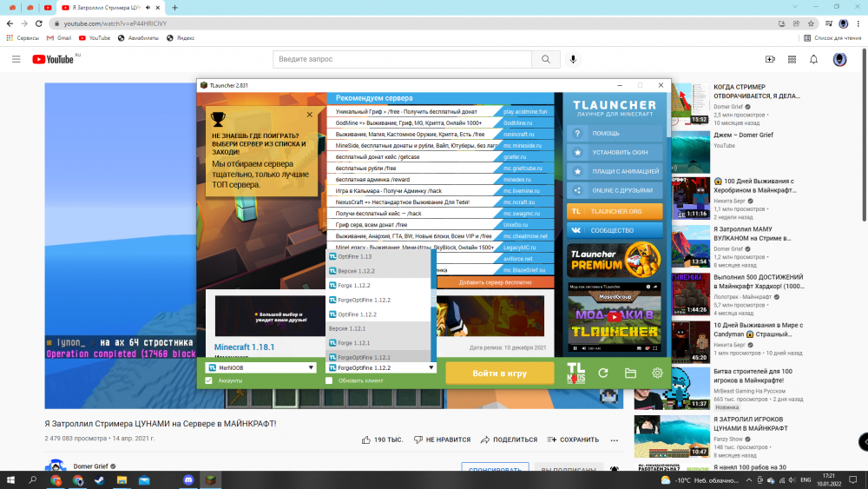Screen dimensions: 868x489
Task: Toggle the Аккаунты checkbox
Action: (x=208, y=380)
